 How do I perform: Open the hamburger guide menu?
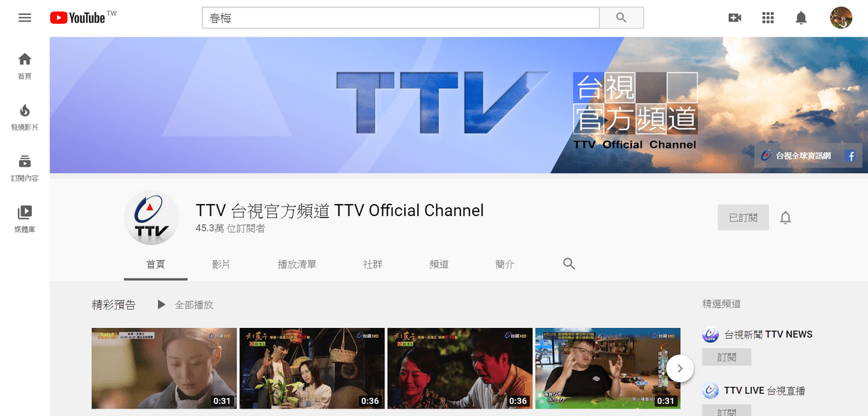(x=25, y=18)
